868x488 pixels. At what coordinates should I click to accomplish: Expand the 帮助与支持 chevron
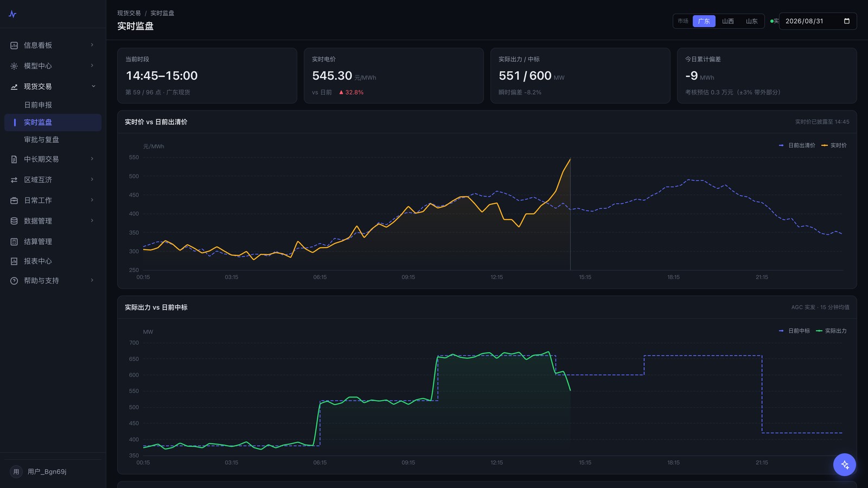click(x=92, y=280)
